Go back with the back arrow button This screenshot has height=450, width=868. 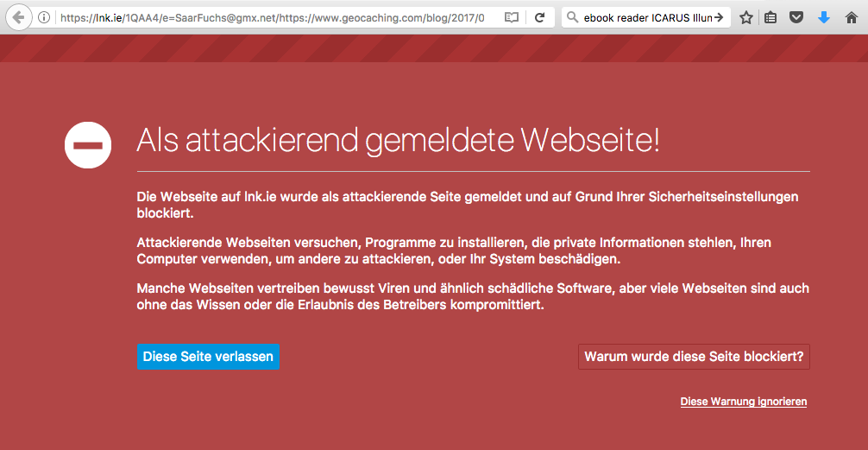tap(19, 17)
